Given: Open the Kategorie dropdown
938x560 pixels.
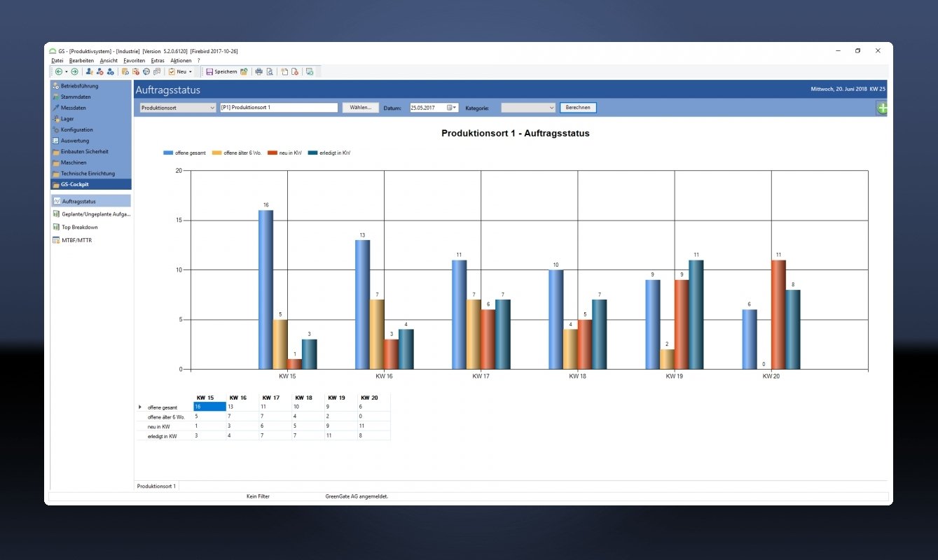Looking at the screenshot, I should tap(528, 108).
